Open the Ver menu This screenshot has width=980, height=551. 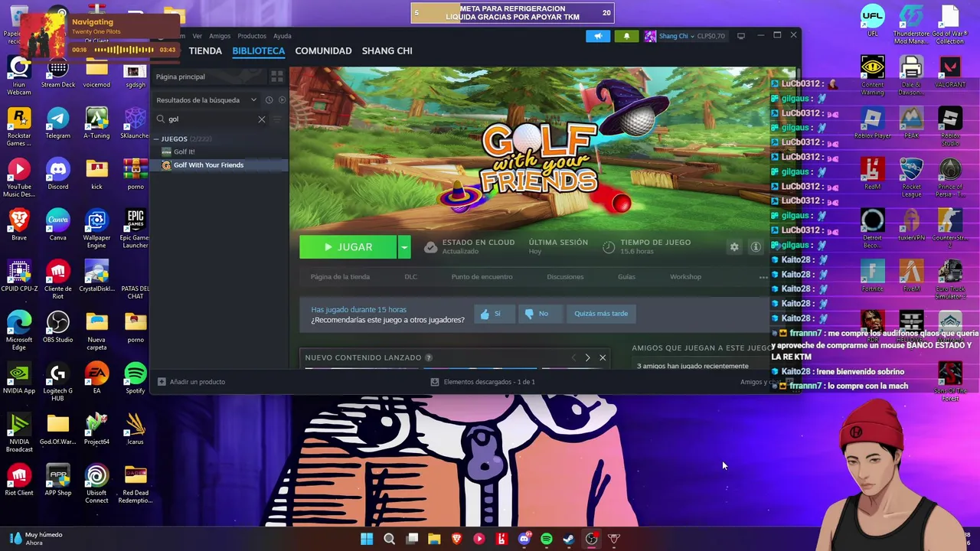coord(197,36)
